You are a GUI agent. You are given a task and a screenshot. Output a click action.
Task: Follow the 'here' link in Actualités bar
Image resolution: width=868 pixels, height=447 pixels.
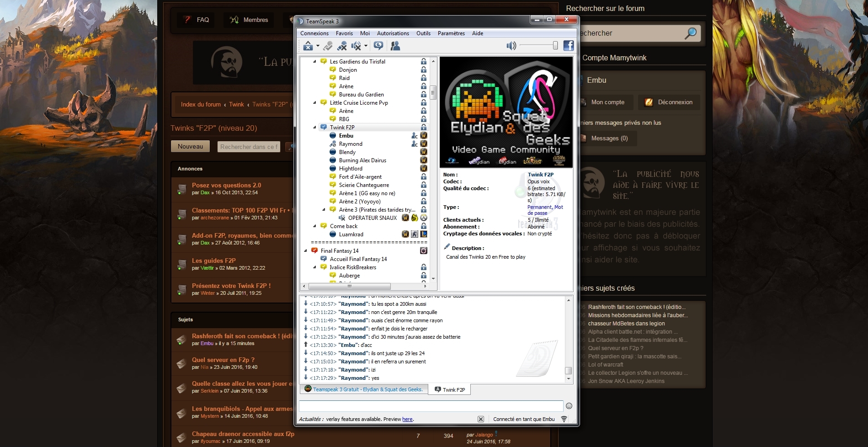click(x=407, y=419)
